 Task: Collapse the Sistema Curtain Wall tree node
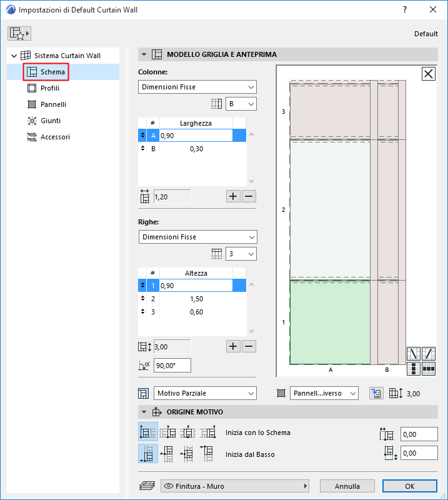(x=14, y=56)
